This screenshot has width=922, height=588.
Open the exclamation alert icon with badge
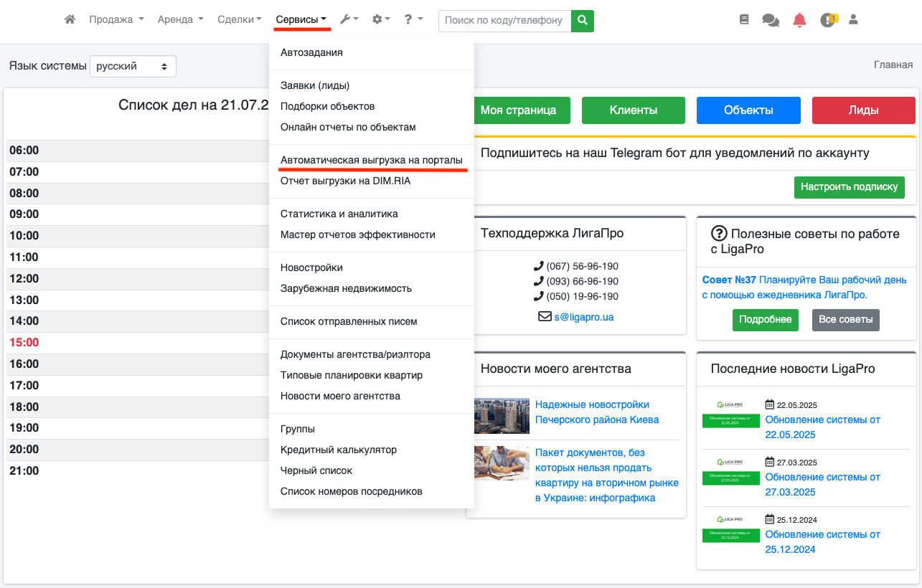[x=828, y=20]
